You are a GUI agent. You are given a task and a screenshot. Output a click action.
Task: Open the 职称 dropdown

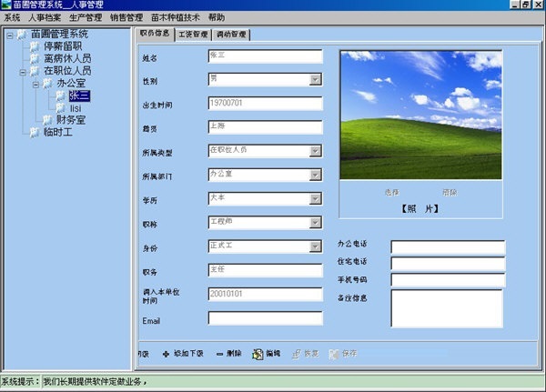(x=315, y=223)
